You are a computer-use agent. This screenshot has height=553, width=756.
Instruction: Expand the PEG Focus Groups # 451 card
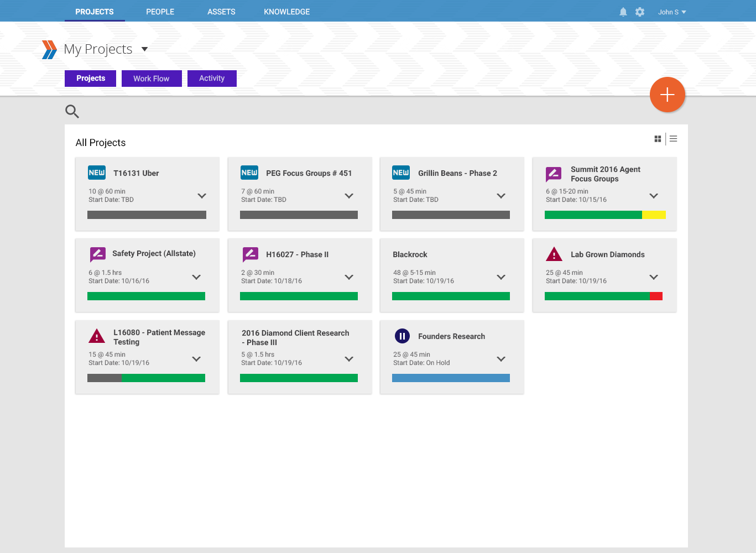click(349, 196)
